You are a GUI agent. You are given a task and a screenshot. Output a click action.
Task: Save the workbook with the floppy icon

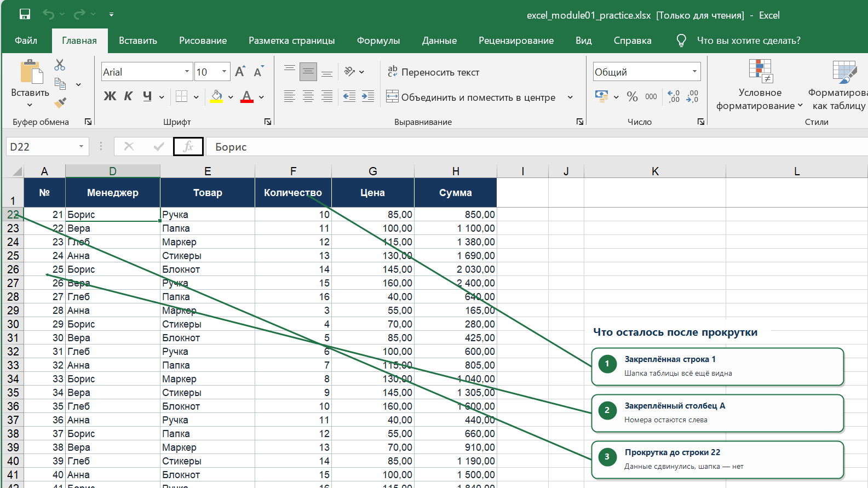pyautogui.click(x=25, y=14)
